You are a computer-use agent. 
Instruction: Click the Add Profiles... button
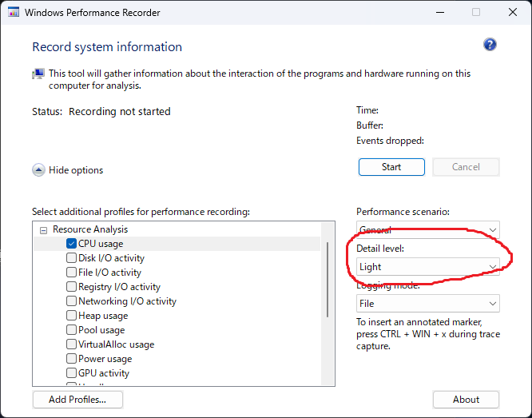[x=77, y=400]
